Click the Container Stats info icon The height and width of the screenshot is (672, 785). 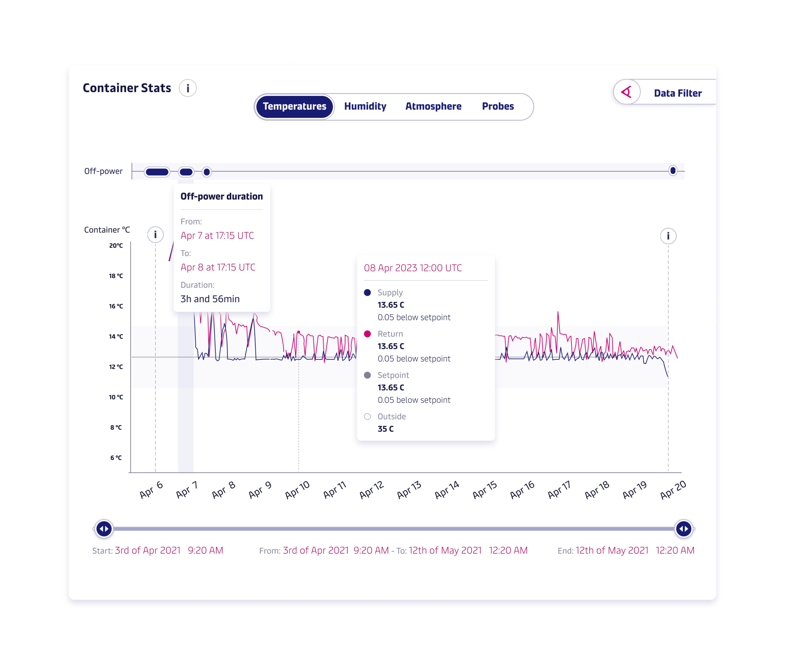click(x=188, y=88)
